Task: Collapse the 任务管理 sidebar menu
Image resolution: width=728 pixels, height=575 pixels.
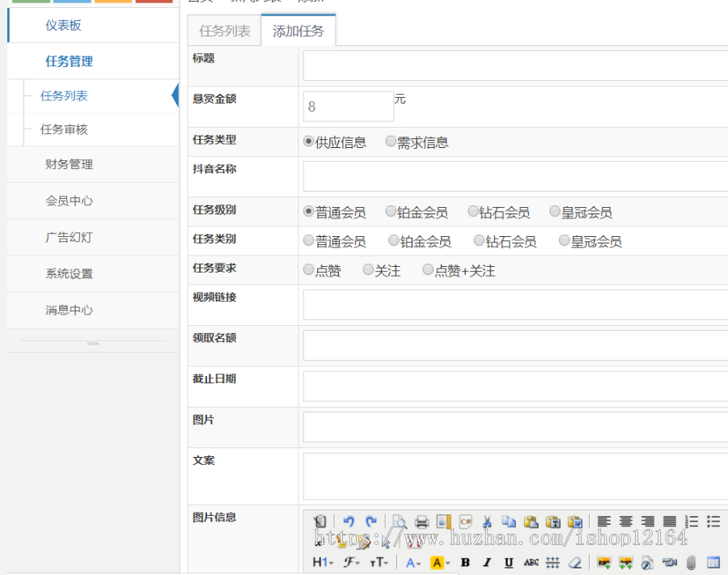Action: tap(93, 61)
